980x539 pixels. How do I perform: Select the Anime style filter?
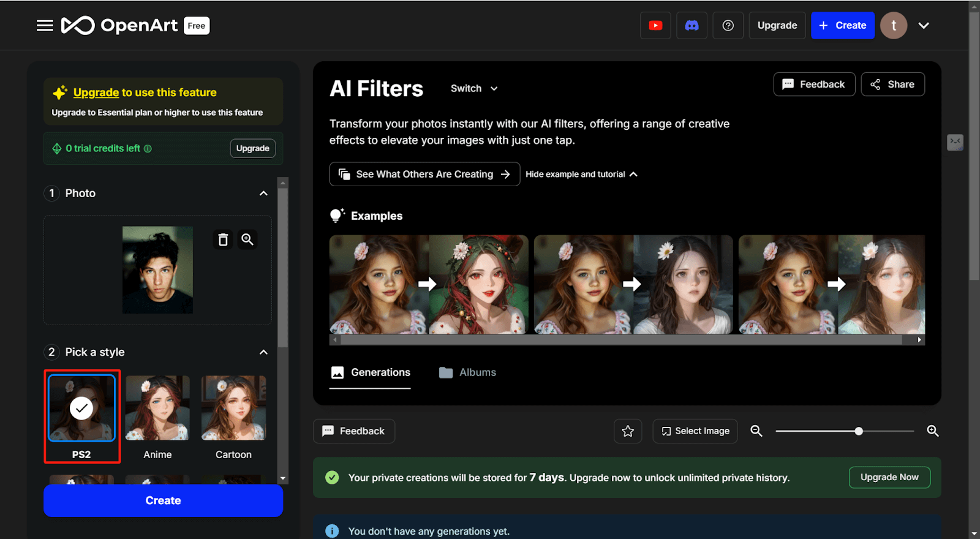157,409
